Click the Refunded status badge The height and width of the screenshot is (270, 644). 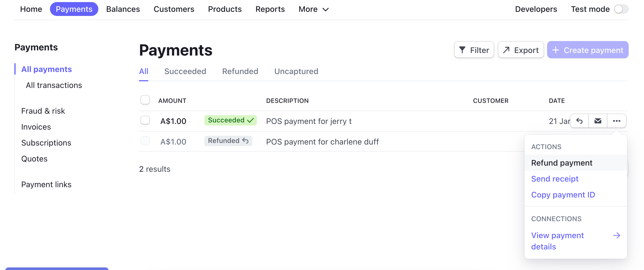click(x=228, y=141)
